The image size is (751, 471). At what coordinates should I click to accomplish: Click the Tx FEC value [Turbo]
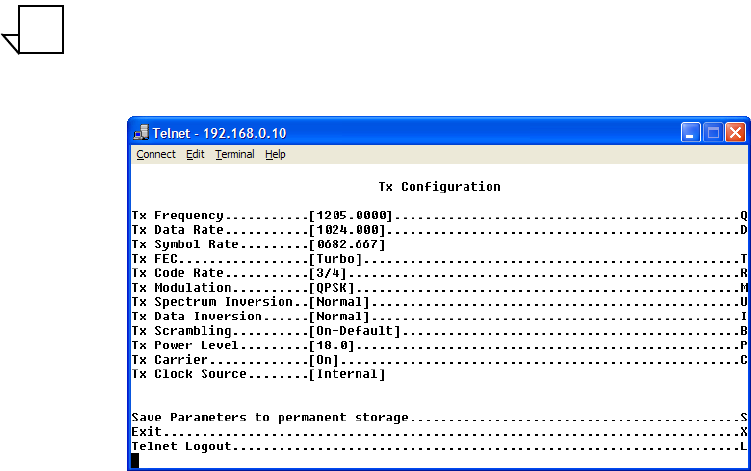pos(335,259)
